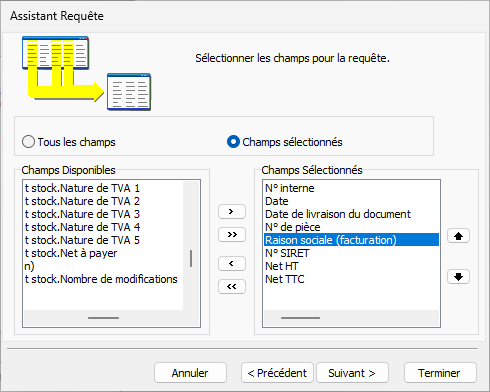Select the Tous les champs radio button
Screen dimensions: 490x392
28,142
